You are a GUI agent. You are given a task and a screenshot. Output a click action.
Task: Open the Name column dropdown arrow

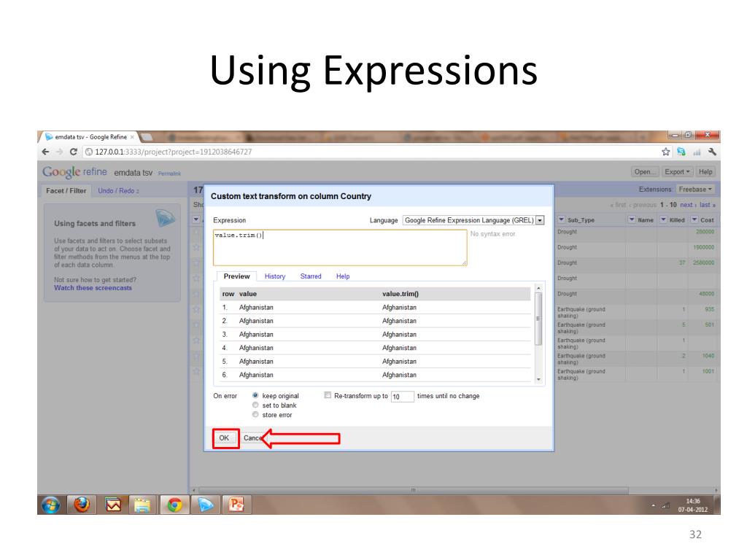(632, 219)
